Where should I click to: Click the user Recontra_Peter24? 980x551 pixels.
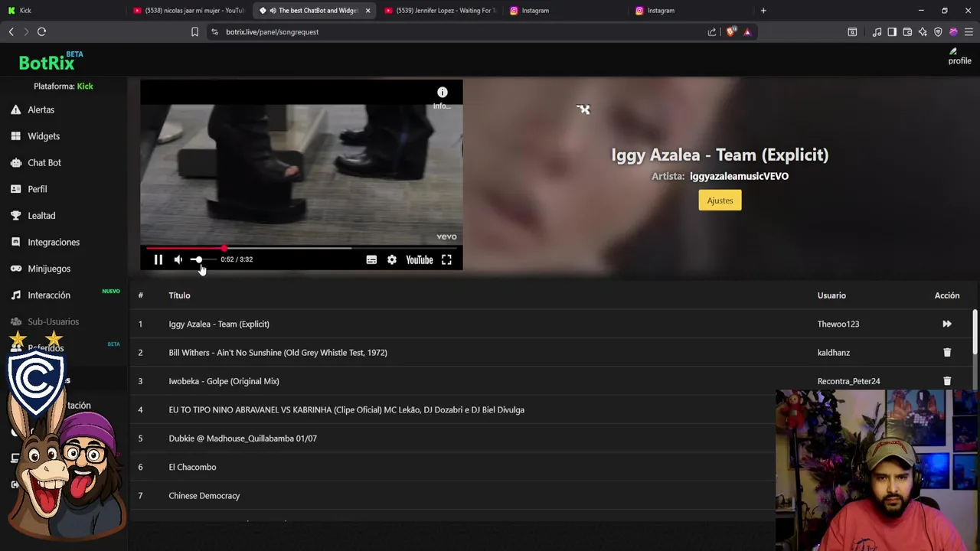(848, 381)
